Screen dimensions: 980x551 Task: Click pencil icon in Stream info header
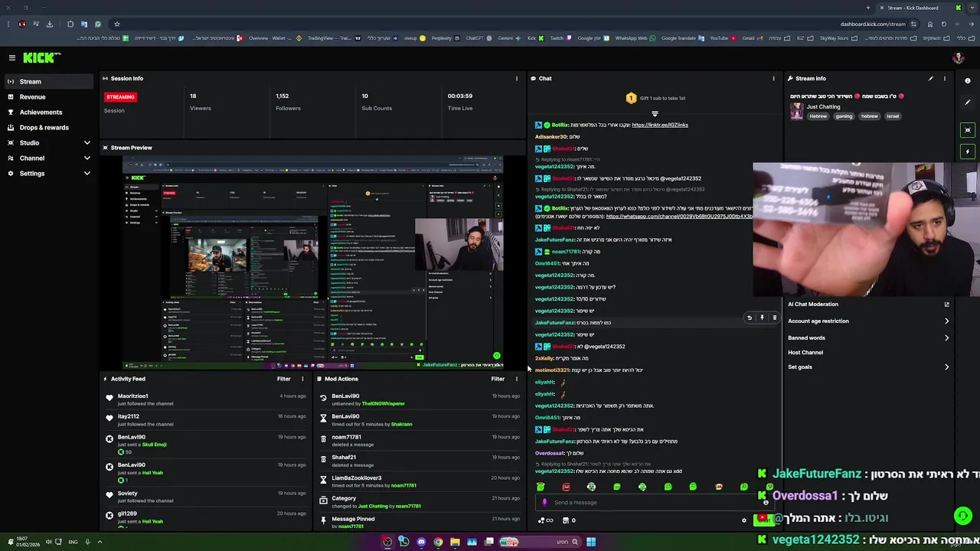click(931, 78)
